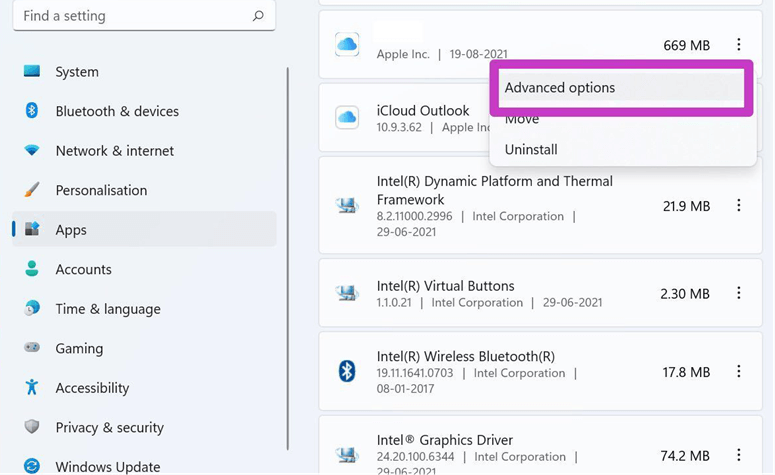Screen dimensions: 775x475
Task: Click the Intel Graphics Driver icon
Action: coord(347,454)
